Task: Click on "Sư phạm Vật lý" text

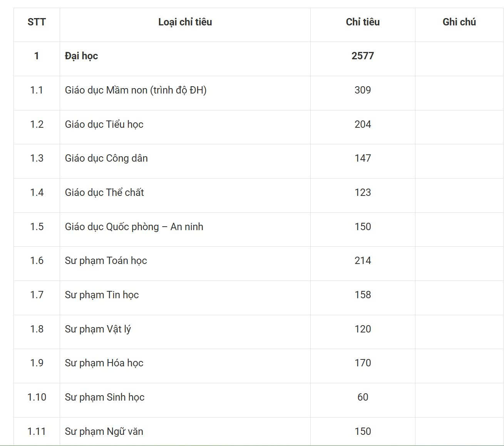Action: coord(98,329)
